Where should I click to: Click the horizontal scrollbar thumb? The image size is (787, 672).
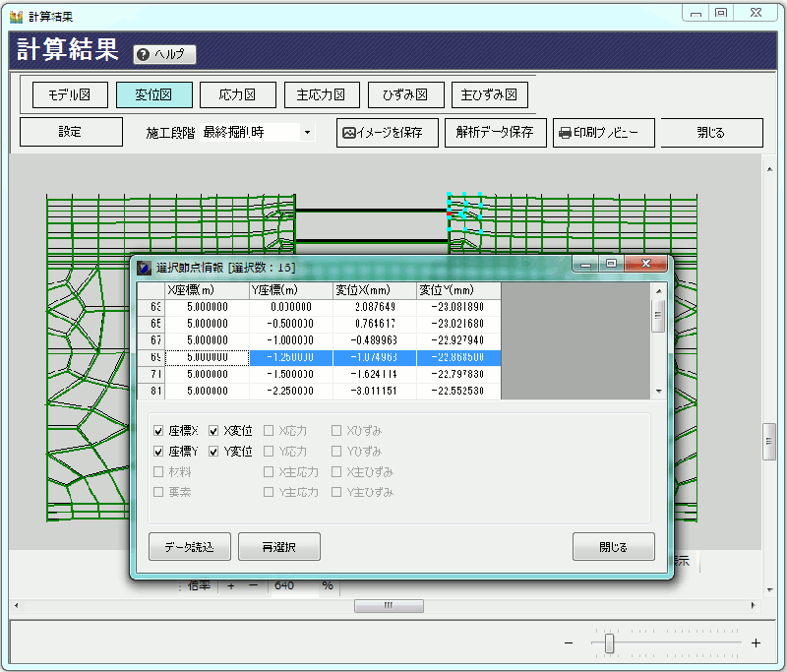point(389,606)
